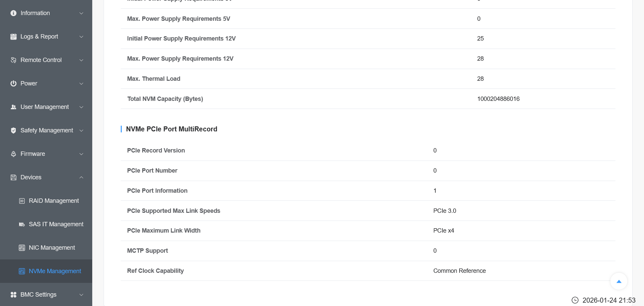644x306 pixels.
Task: Click the Safety Management shield icon
Action: pyautogui.click(x=13, y=130)
